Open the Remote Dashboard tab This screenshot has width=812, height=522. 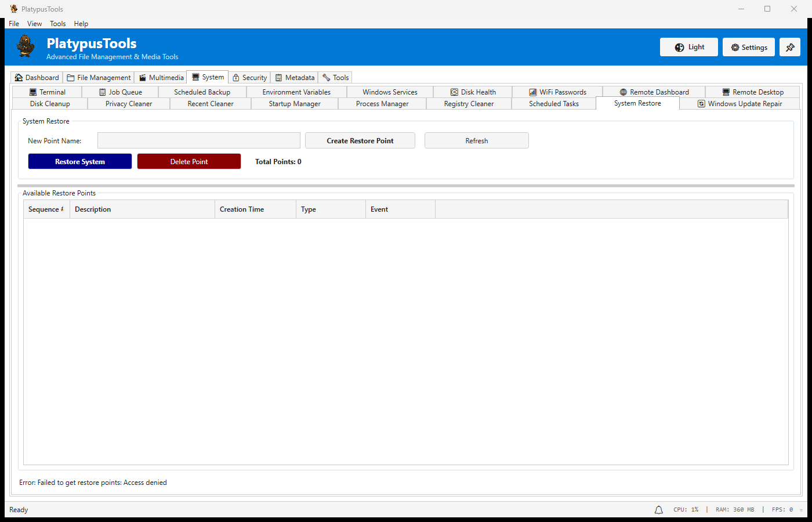coord(654,92)
